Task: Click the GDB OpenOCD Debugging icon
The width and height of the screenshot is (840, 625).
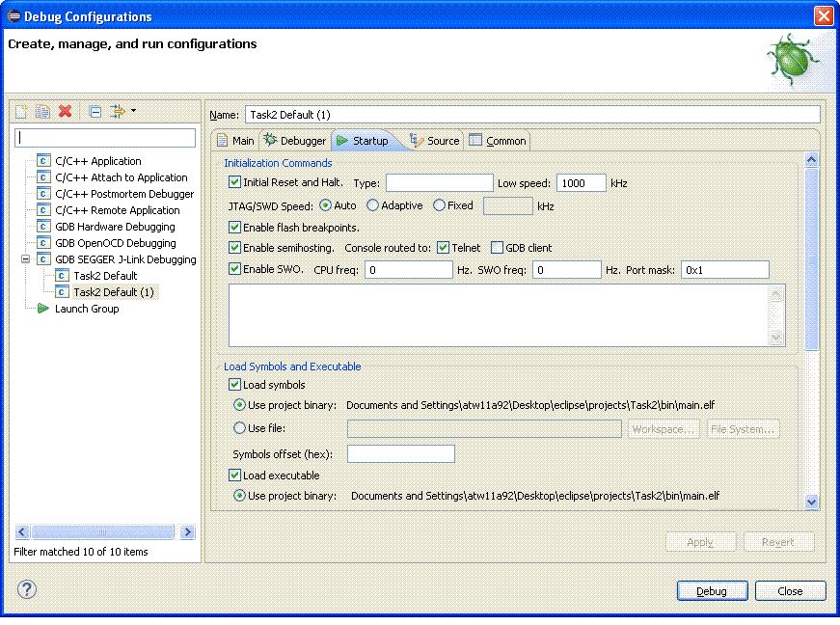Action: click(43, 243)
